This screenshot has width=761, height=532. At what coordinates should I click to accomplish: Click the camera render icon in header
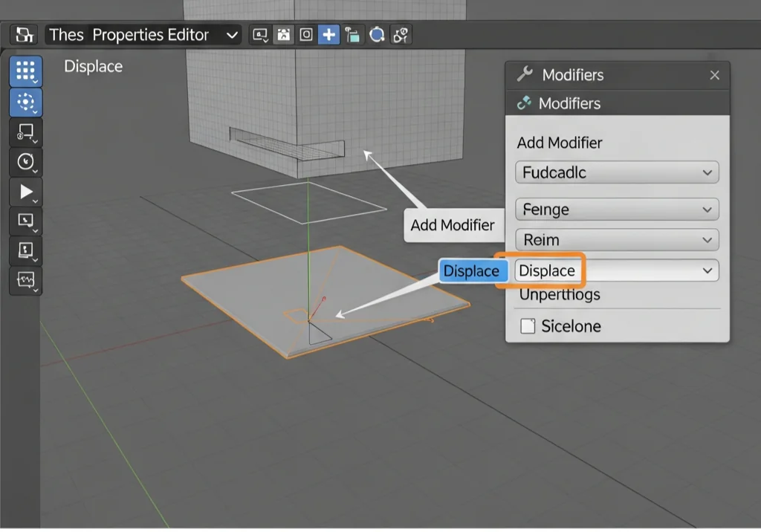coord(283,35)
